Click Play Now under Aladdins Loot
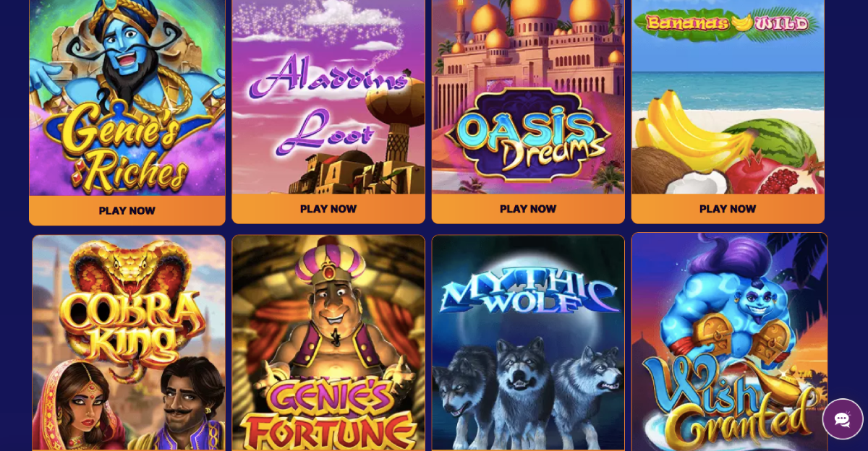The image size is (868, 451). click(x=328, y=209)
